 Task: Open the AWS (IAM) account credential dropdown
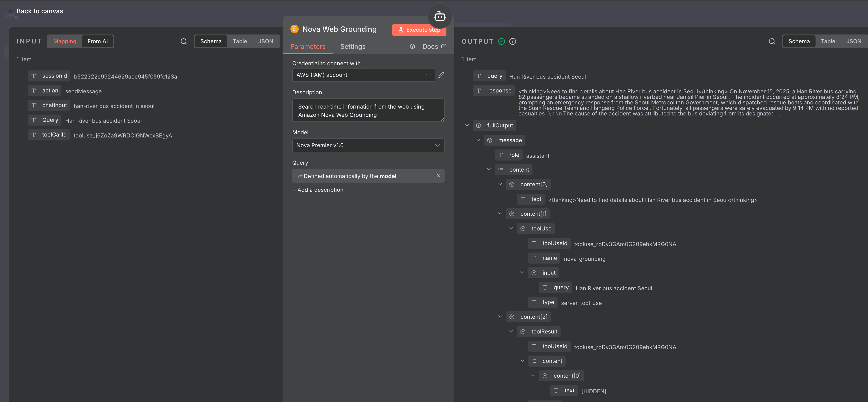[364, 75]
